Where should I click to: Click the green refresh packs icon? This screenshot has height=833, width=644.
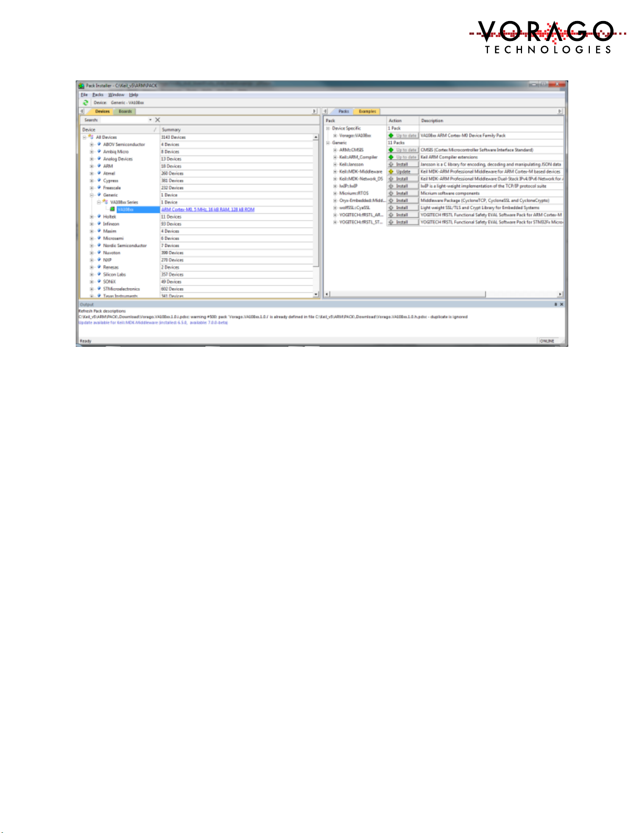(x=86, y=102)
